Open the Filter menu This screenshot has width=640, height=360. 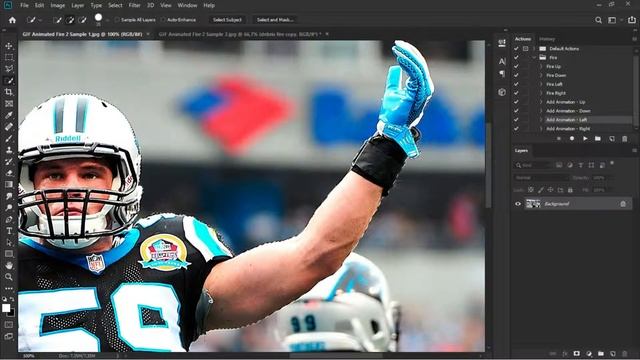(134, 5)
